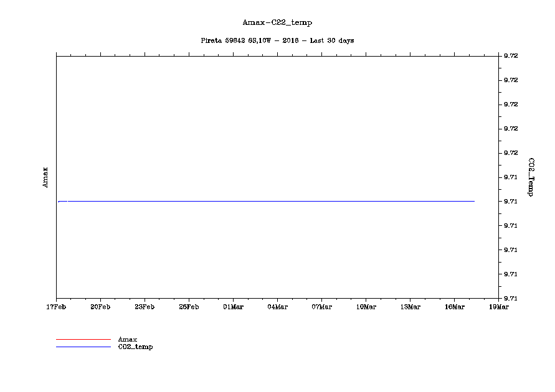Click the topmost 9.72 right-axis value
Image resolution: width=555 pixels, height=392 pixels.
pos(511,56)
